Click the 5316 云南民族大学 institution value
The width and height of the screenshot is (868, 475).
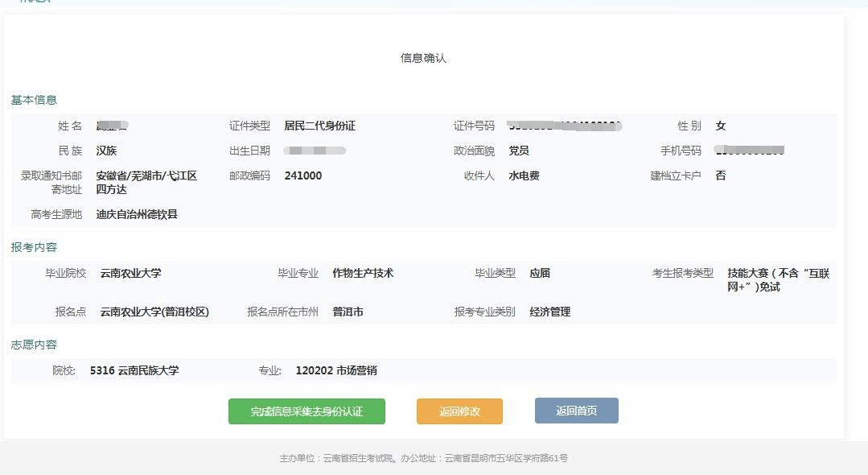[134, 370]
